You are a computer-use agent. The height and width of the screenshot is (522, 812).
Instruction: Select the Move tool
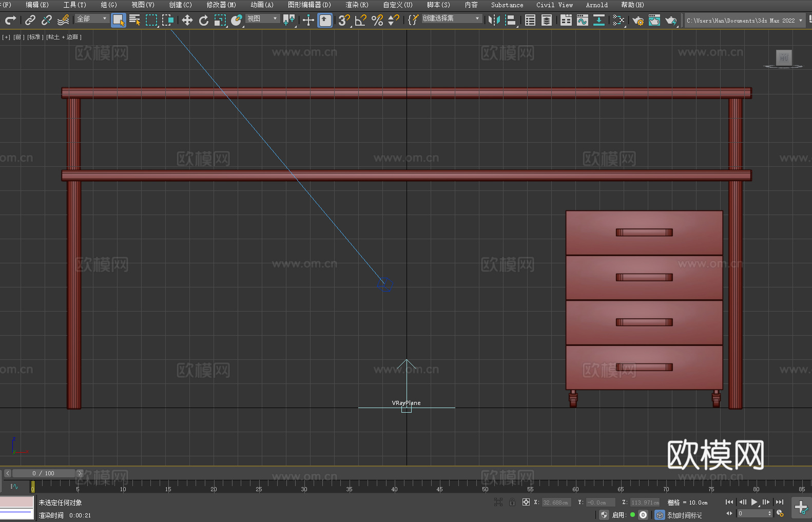[187, 20]
